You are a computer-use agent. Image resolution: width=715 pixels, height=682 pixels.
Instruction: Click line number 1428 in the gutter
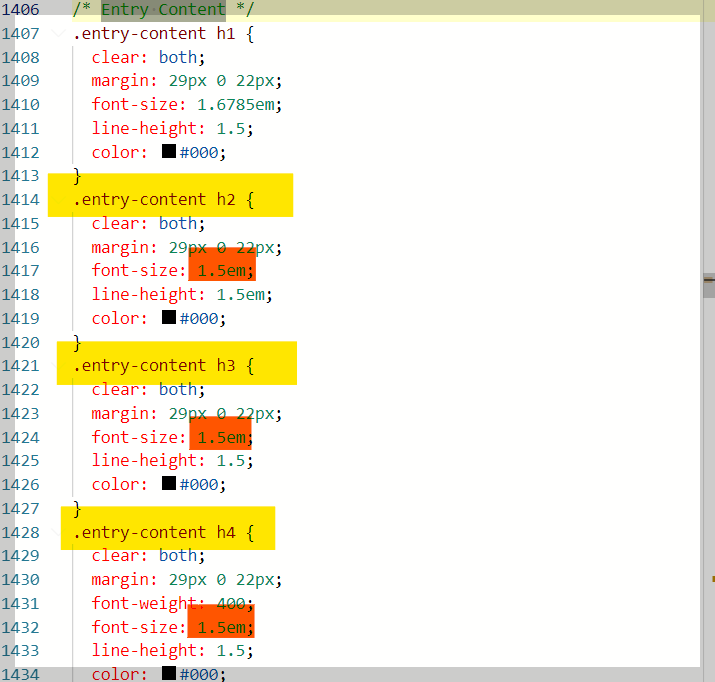[21, 532]
